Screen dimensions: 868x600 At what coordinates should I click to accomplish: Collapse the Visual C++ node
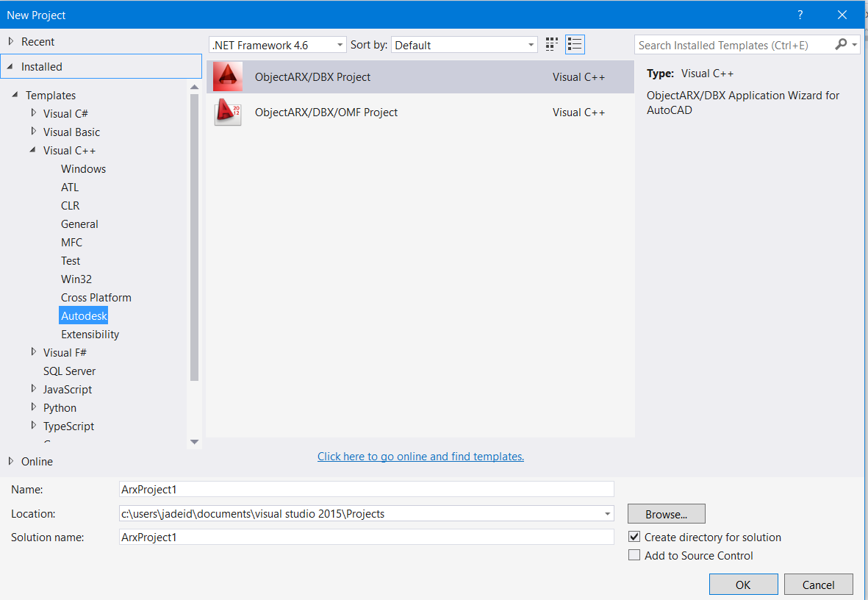pos(33,150)
